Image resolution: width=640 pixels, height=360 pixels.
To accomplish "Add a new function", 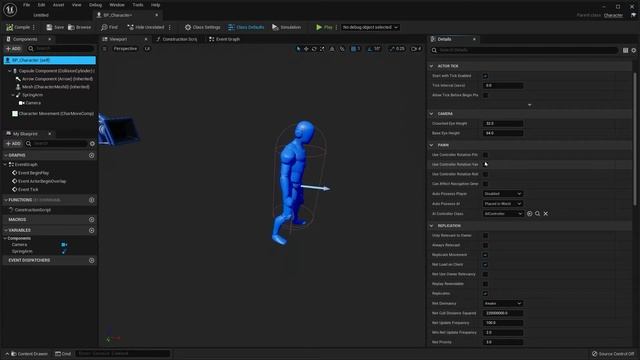I will tap(91, 200).
